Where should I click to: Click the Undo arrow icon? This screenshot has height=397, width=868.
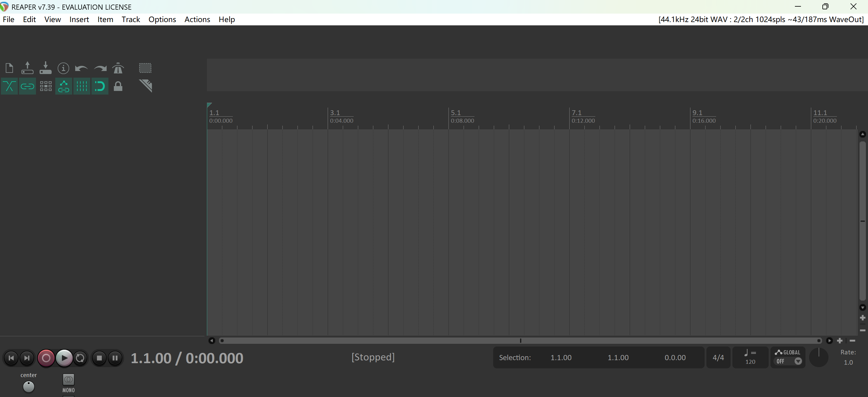81,68
